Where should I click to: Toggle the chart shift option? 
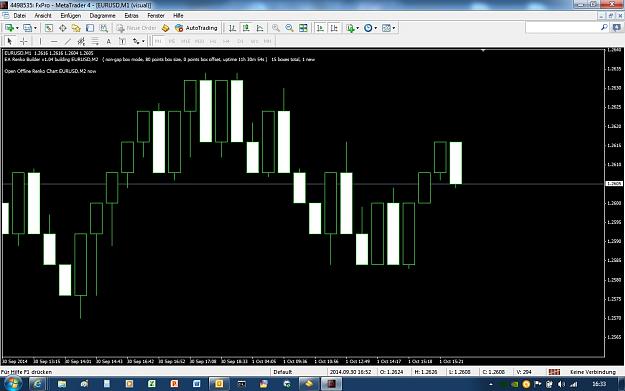[x=334, y=28]
